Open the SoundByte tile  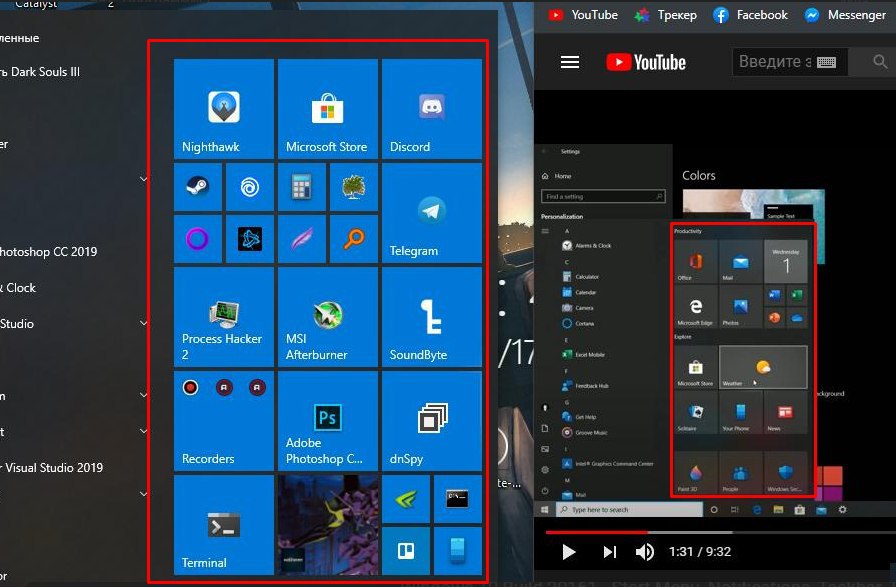click(431, 317)
